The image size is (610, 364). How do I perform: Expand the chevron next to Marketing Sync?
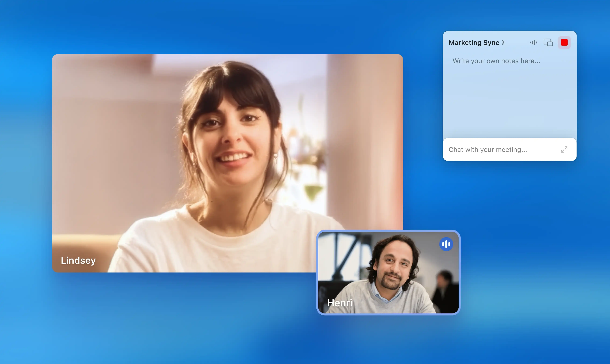[x=503, y=42]
